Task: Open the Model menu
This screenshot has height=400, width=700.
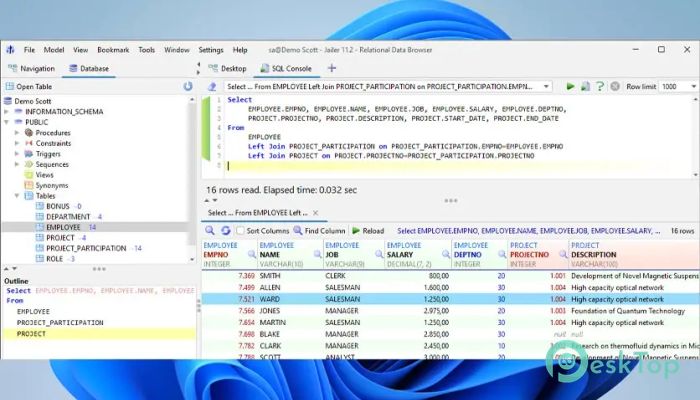Action: pos(54,50)
